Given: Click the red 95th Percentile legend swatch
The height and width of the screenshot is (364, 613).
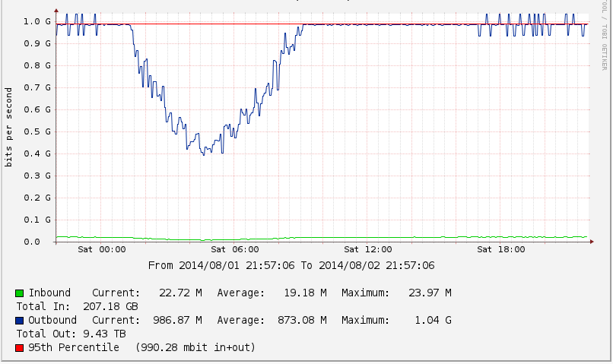Looking at the screenshot, I should pos(20,348).
